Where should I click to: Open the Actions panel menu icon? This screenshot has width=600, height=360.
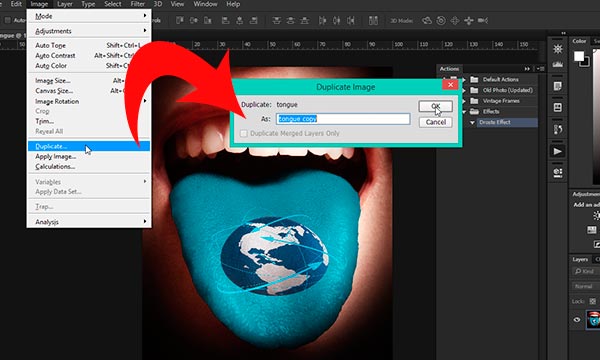click(x=540, y=69)
